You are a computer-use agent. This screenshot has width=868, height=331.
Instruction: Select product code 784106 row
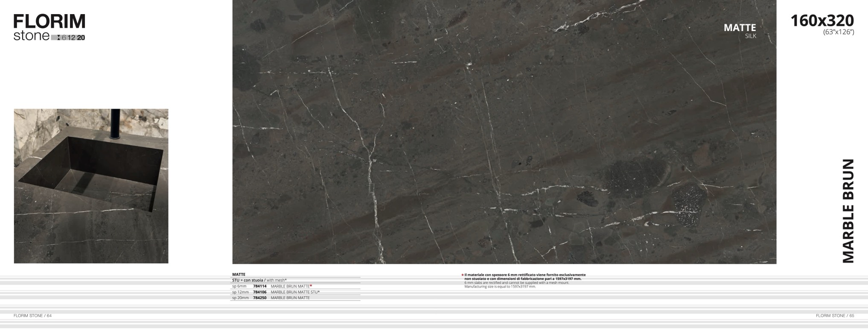coord(259,292)
